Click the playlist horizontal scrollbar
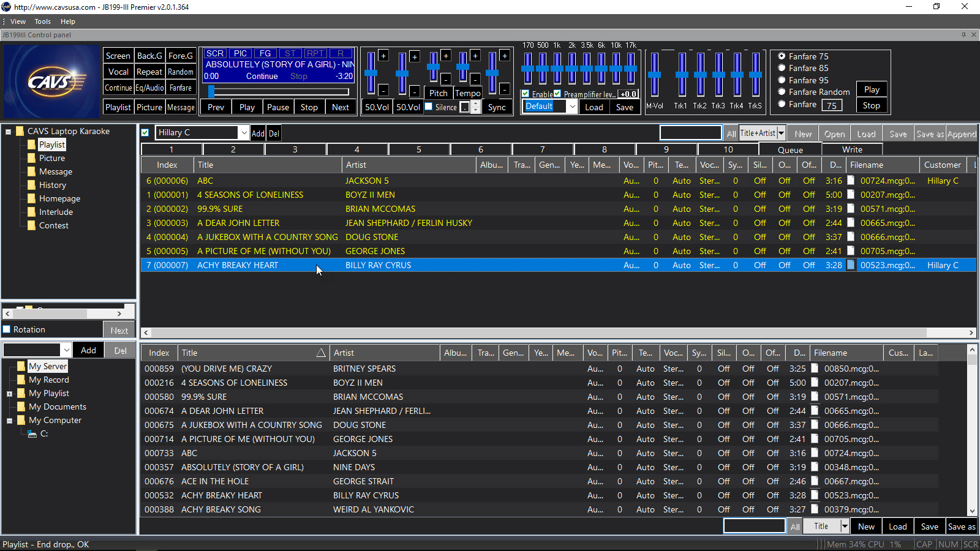 559,332
